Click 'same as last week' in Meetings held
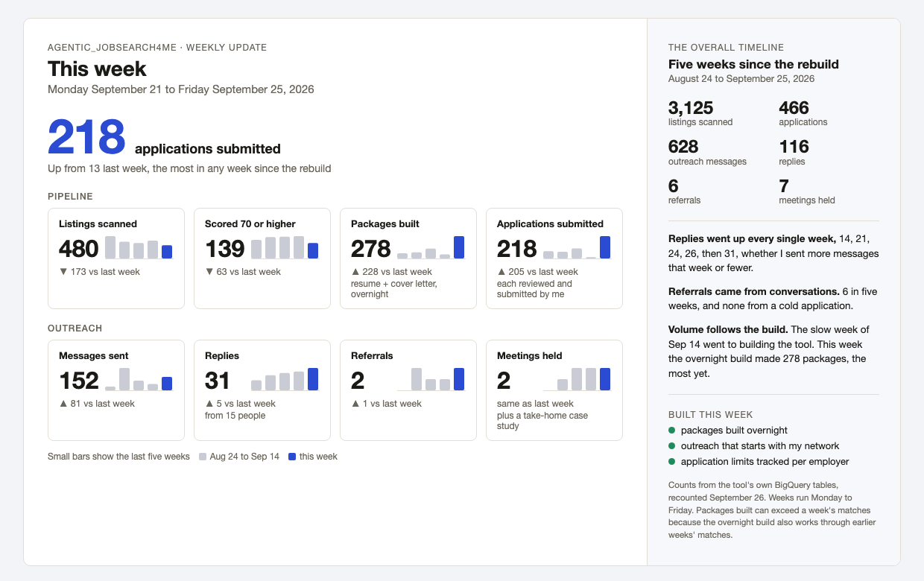 (x=535, y=404)
